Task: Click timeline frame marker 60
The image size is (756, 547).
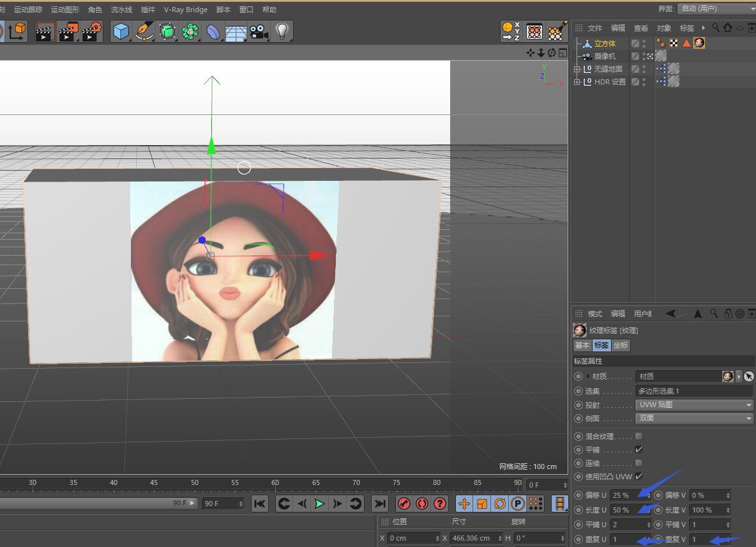Action: pyautogui.click(x=275, y=483)
